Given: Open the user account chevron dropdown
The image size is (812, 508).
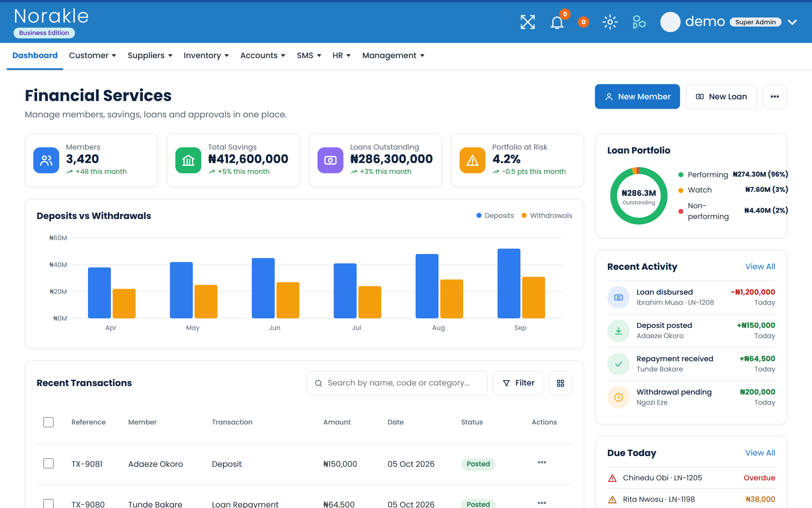Looking at the screenshot, I should pos(792,22).
